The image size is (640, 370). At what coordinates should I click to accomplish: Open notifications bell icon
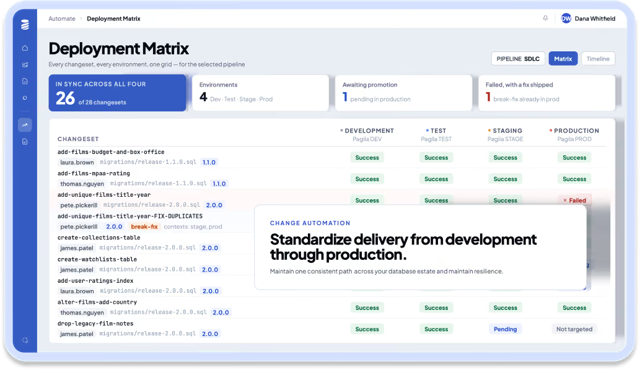(x=545, y=18)
